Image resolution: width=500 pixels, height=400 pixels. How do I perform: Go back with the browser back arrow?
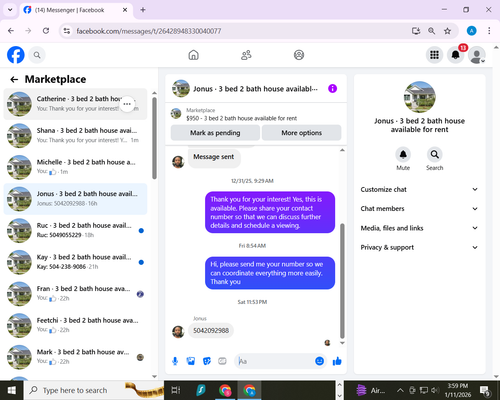[11, 31]
